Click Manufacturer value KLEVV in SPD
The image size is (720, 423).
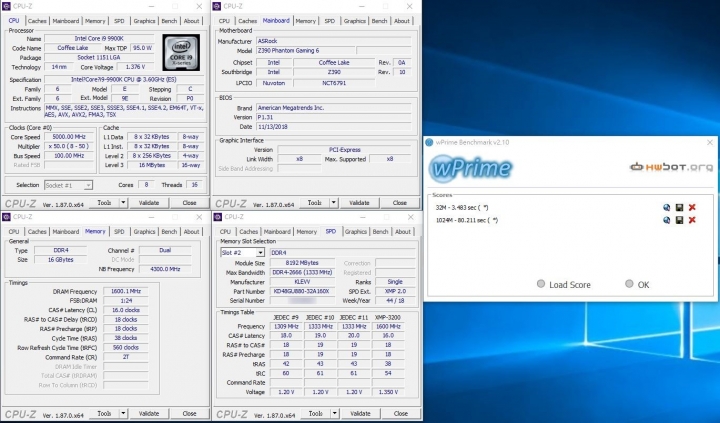(302, 282)
